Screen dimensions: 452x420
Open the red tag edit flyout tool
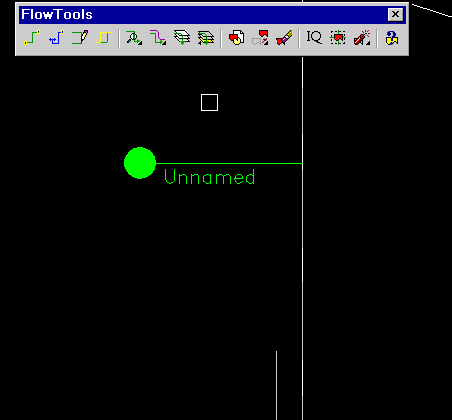[260, 38]
